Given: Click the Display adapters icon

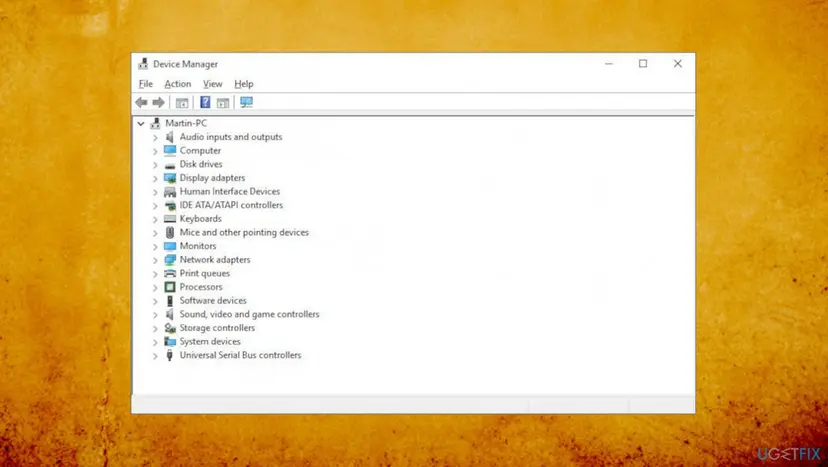Looking at the screenshot, I should point(170,178).
